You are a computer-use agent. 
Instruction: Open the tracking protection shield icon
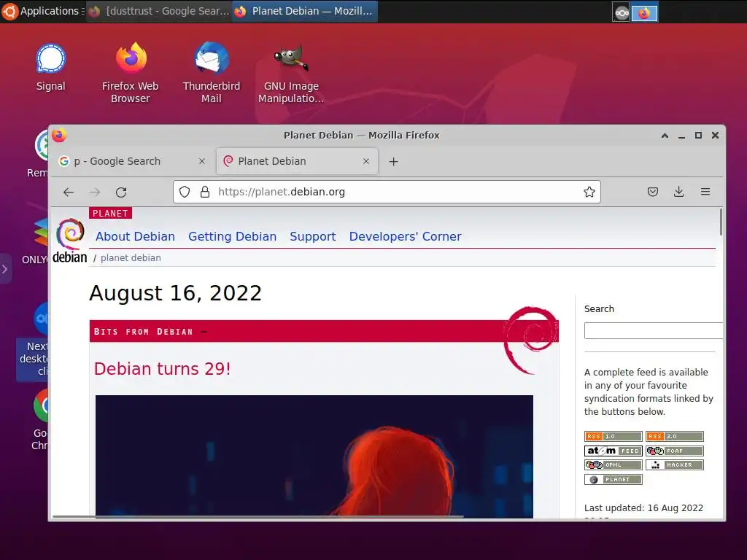[185, 192]
